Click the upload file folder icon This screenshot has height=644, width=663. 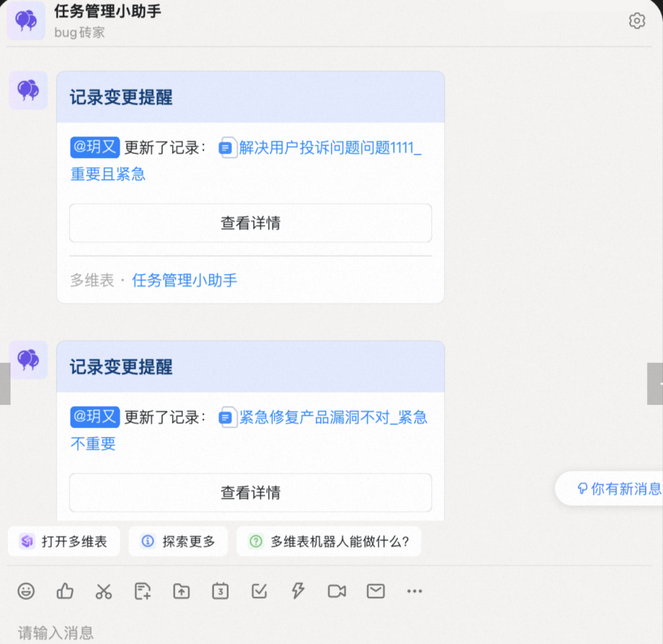[x=181, y=591]
